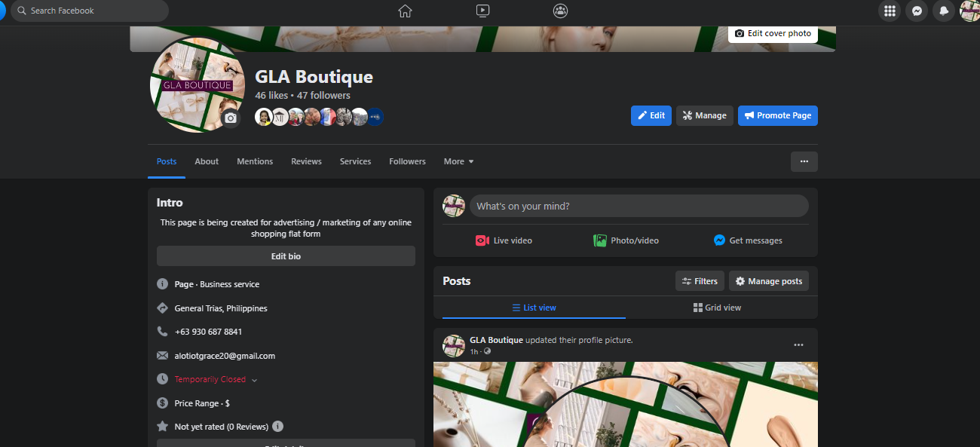This screenshot has height=447, width=980.
Task: Click Manage posts button
Action: [769, 281]
